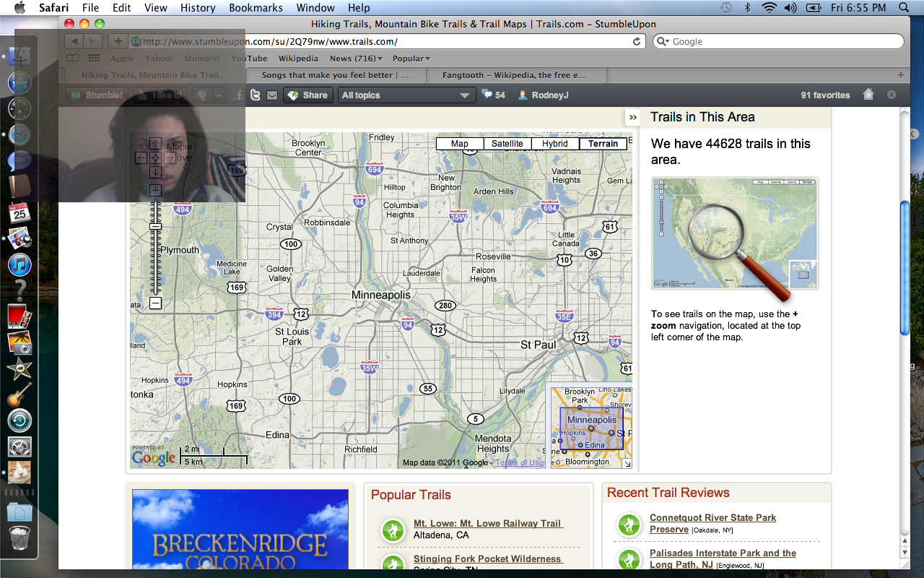Select the Terrain map type
The width and height of the screenshot is (924, 578).
click(603, 144)
